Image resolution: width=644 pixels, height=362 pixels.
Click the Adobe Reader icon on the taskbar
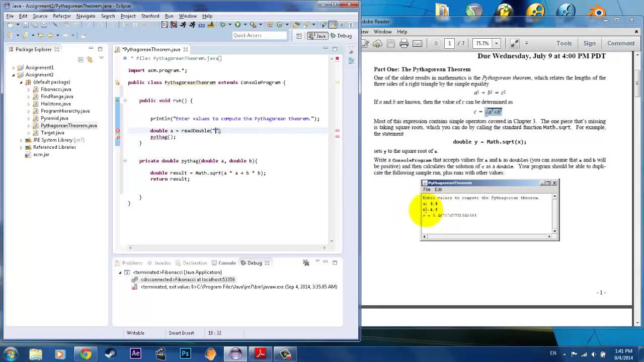tap(260, 354)
